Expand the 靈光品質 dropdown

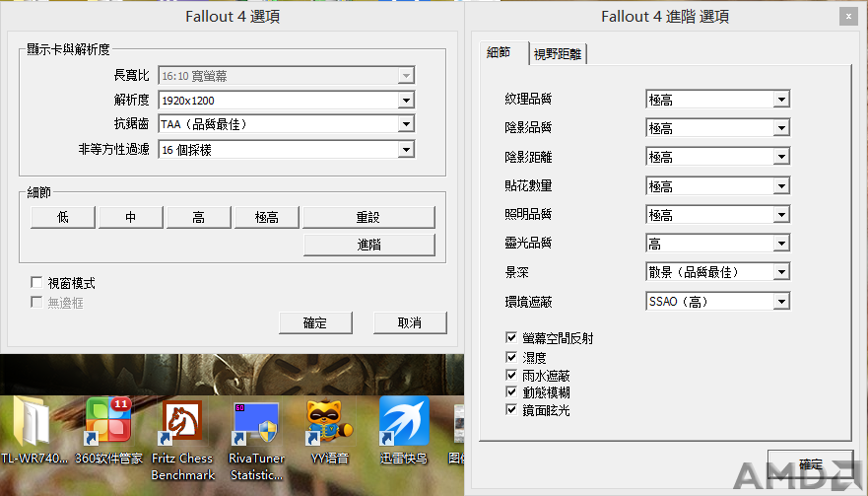(717, 244)
